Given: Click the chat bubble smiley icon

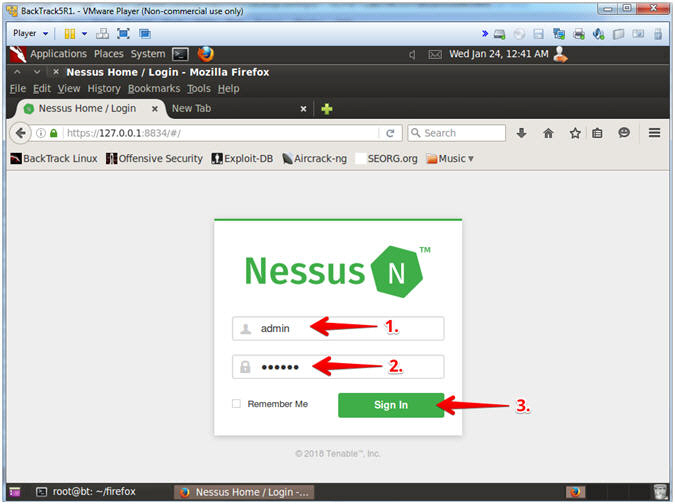Looking at the screenshot, I should (624, 133).
